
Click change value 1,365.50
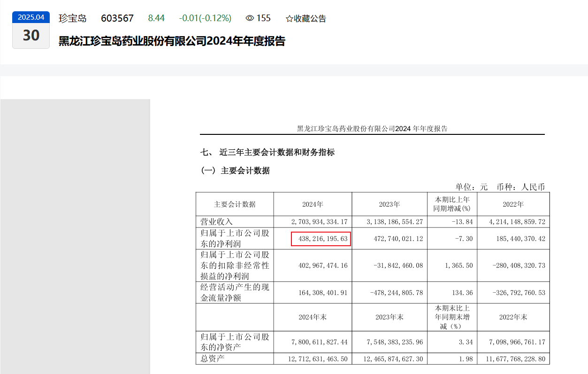click(460, 265)
